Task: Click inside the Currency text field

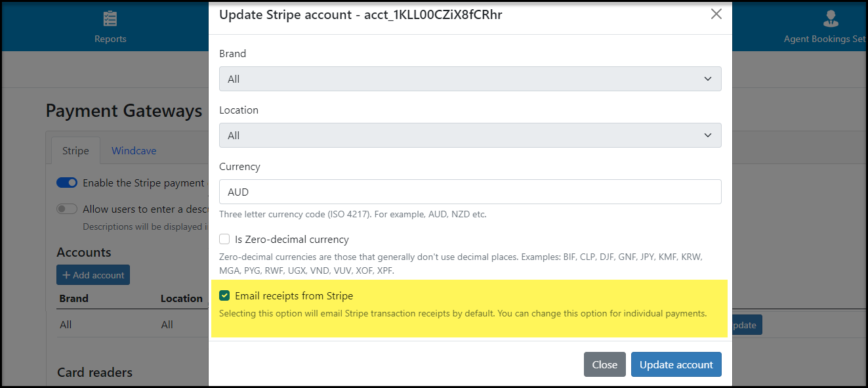Action: [x=470, y=192]
